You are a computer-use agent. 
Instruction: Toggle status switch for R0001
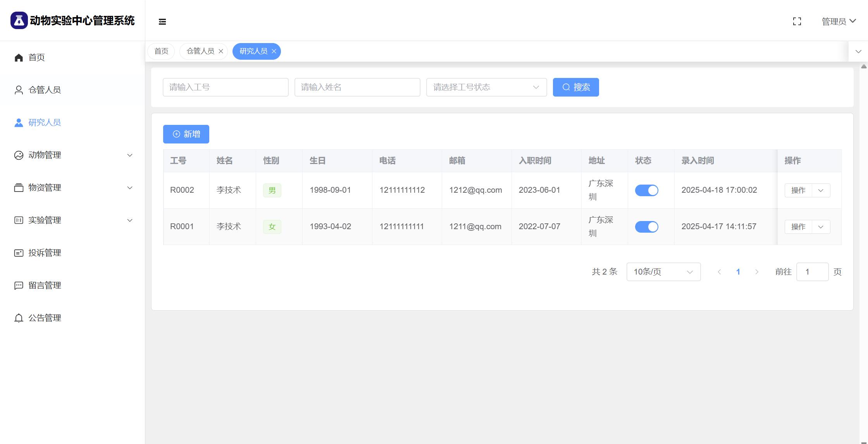pyautogui.click(x=646, y=227)
